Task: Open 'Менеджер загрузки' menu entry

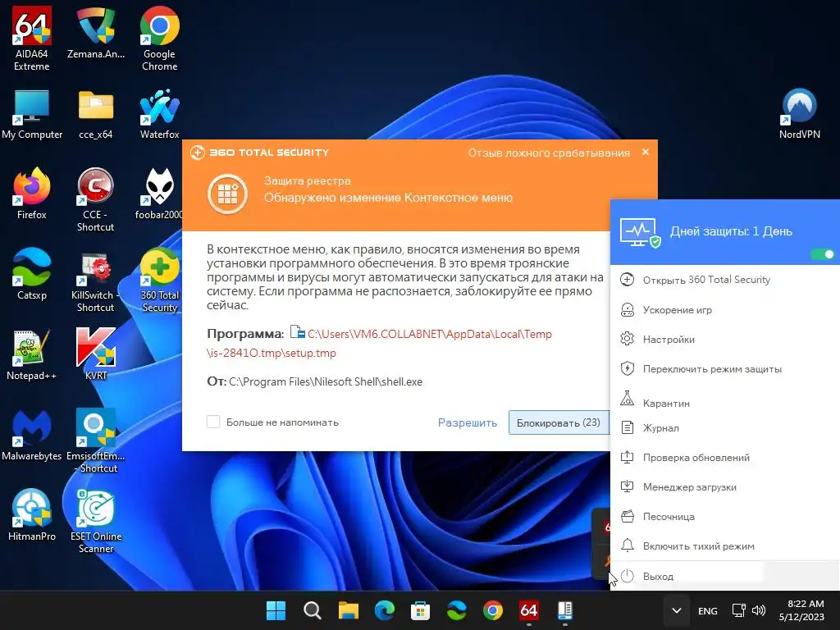Action: coord(725,487)
